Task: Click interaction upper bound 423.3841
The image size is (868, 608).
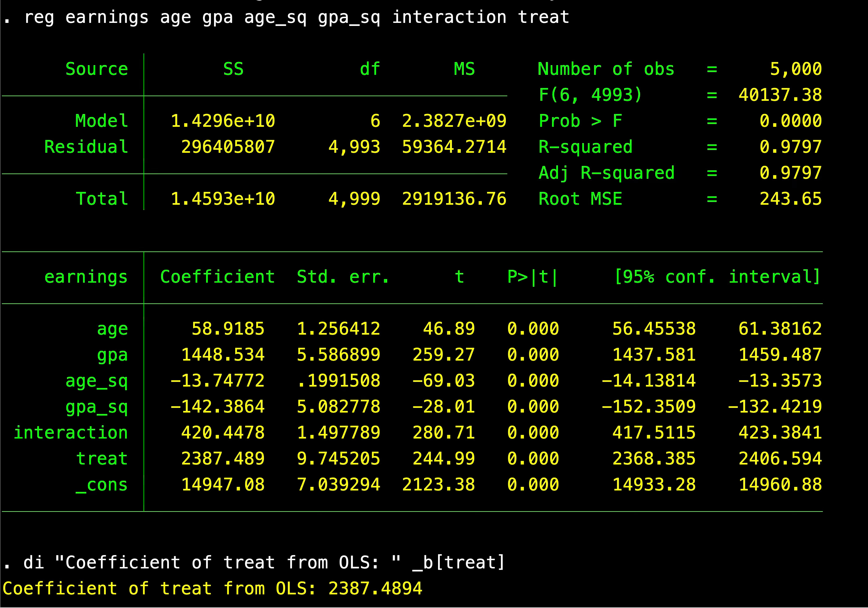Action: click(x=780, y=433)
